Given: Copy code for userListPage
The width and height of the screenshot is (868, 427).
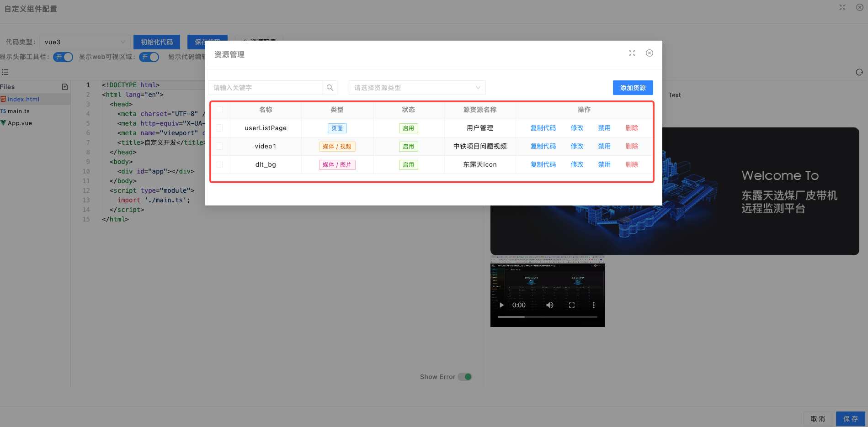Looking at the screenshot, I should pos(543,128).
